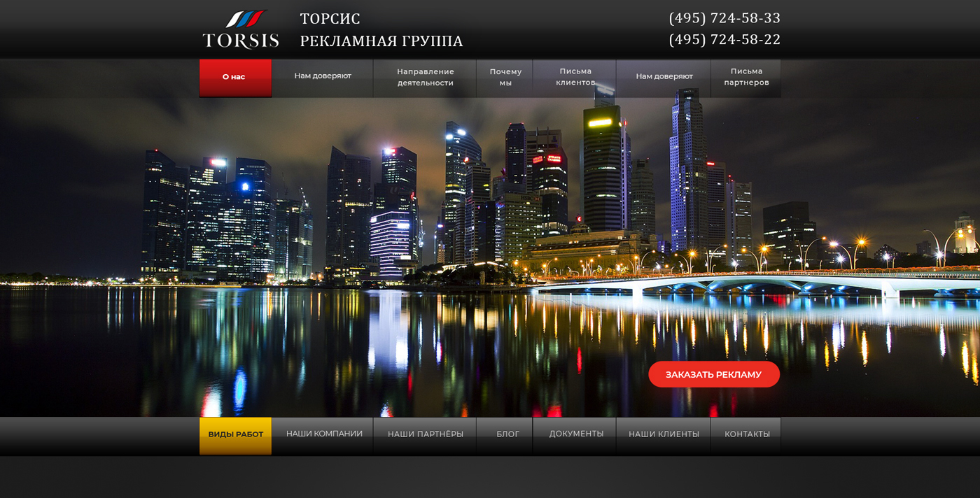Open Письма клиентов menu item

pos(575,77)
